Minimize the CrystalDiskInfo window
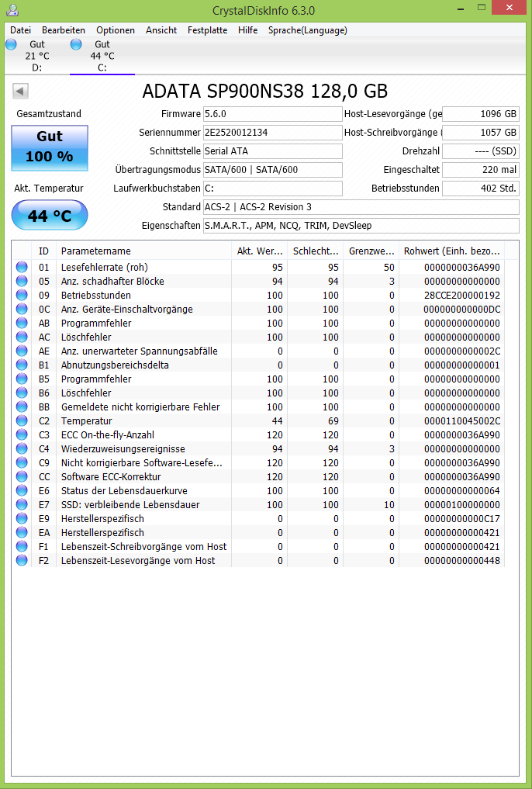 459,8
